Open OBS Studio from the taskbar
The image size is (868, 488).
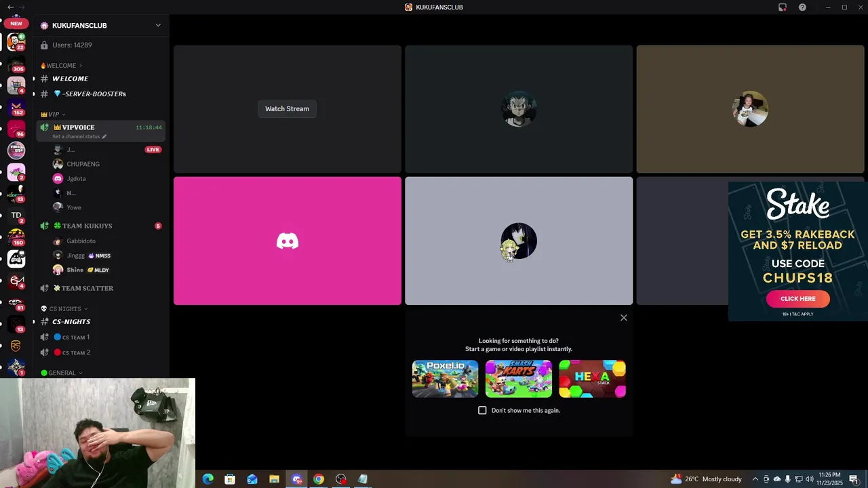[341, 479]
